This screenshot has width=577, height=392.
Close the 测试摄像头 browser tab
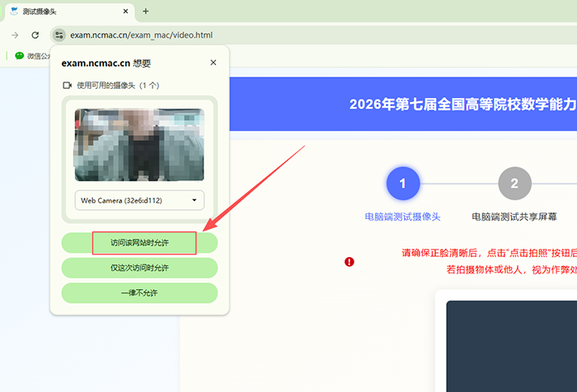[125, 12]
